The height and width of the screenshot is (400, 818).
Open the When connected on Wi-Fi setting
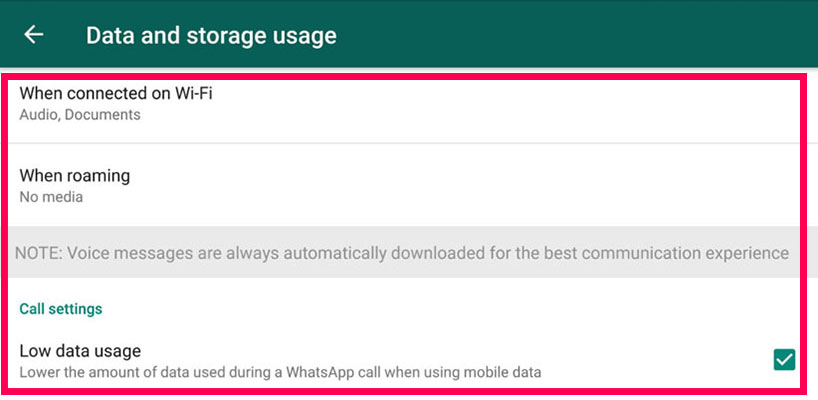(403, 104)
